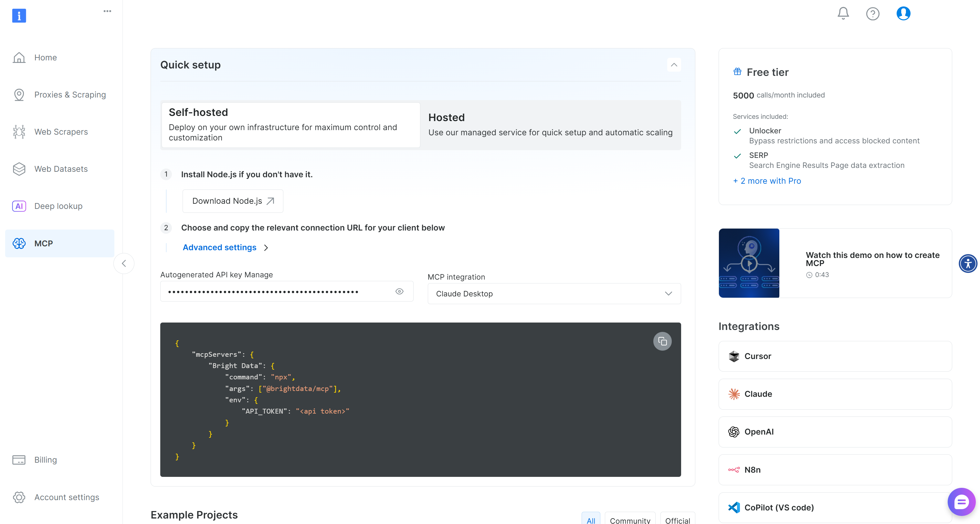Screen dimensions: 980x524
Task: Select the Self-hosted deployment option
Action: [290, 125]
